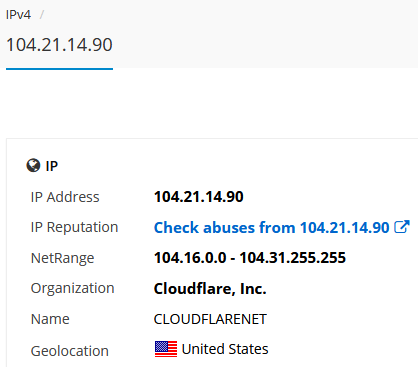Click the IP Address field label

point(65,197)
